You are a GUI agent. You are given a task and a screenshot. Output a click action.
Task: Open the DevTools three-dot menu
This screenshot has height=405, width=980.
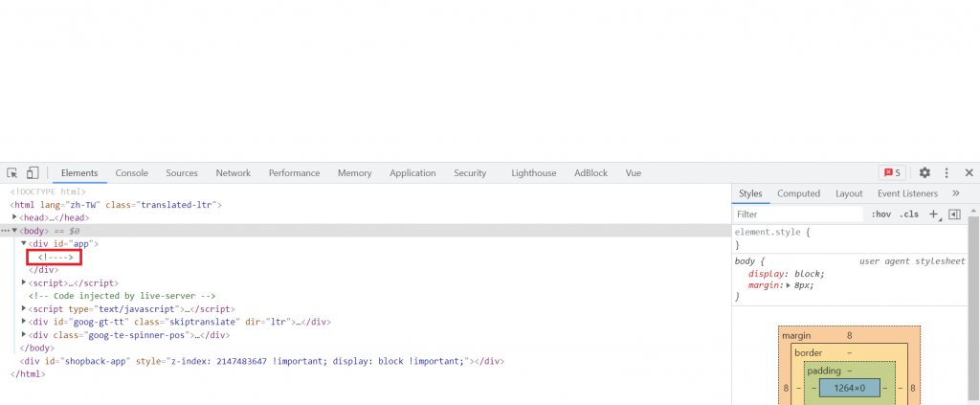(x=947, y=173)
